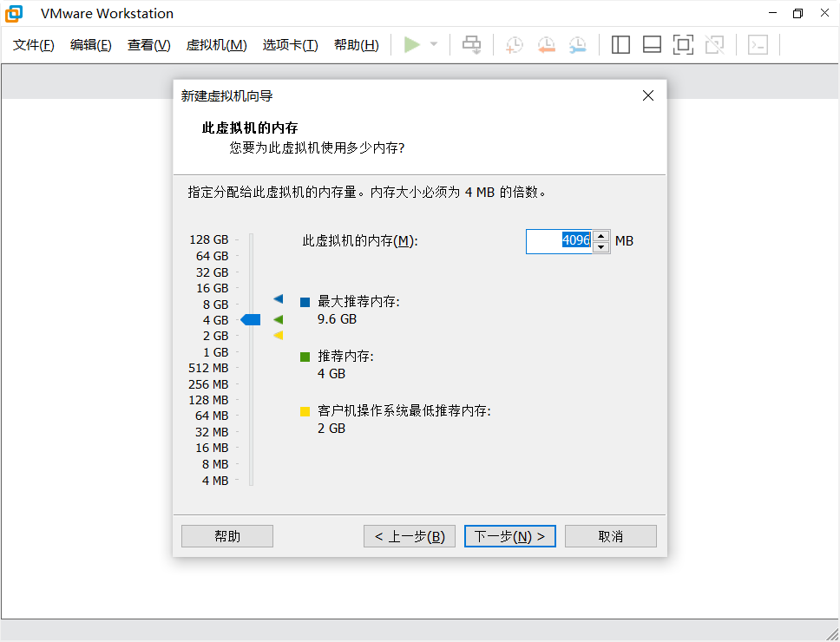Click the 帮助 button in the wizard
Screen dimensions: 840x642
point(227,536)
